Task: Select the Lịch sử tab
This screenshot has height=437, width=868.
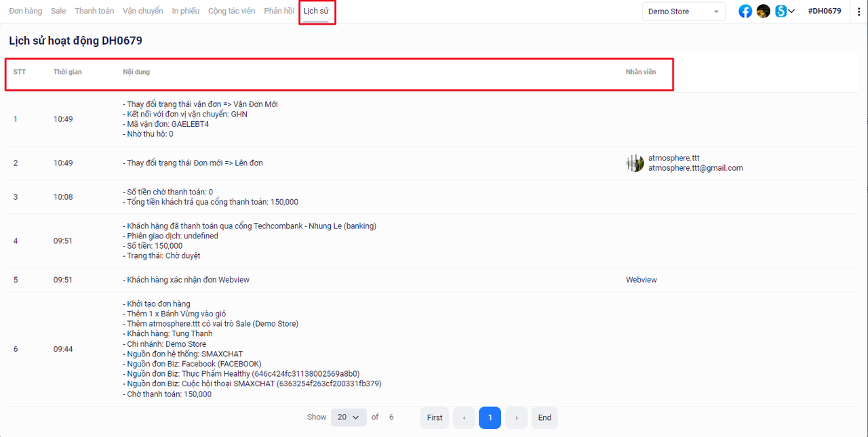Action: [316, 12]
